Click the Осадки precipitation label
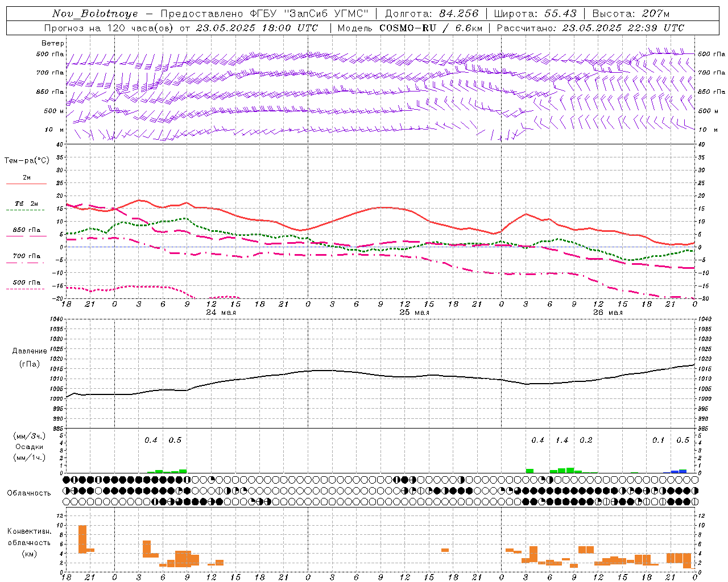The width and height of the screenshot is (728, 582). 29,447
